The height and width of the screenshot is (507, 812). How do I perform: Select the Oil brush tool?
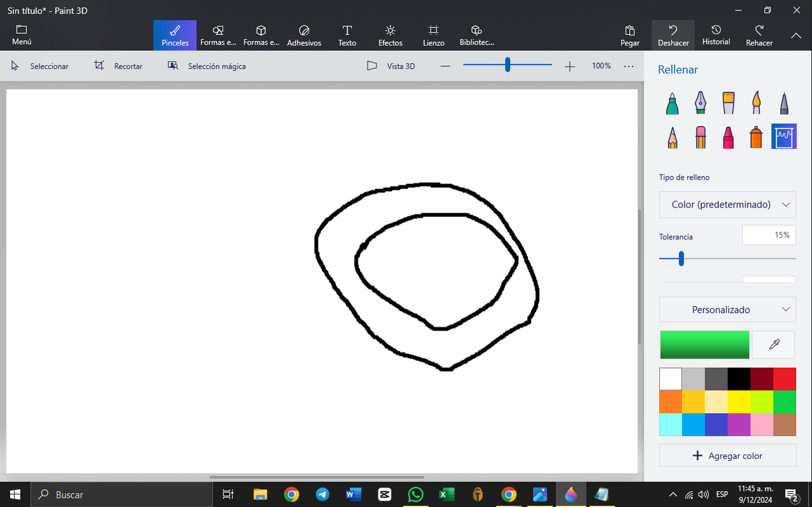pyautogui.click(x=728, y=103)
